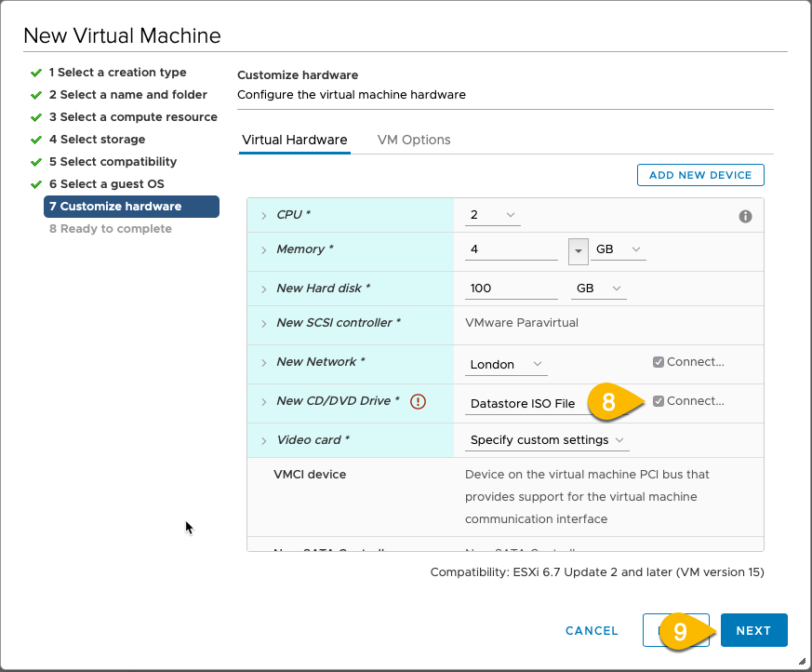Viewport: 812px width, 672px height.
Task: Click the VMCI device description text
Action: [587, 496]
